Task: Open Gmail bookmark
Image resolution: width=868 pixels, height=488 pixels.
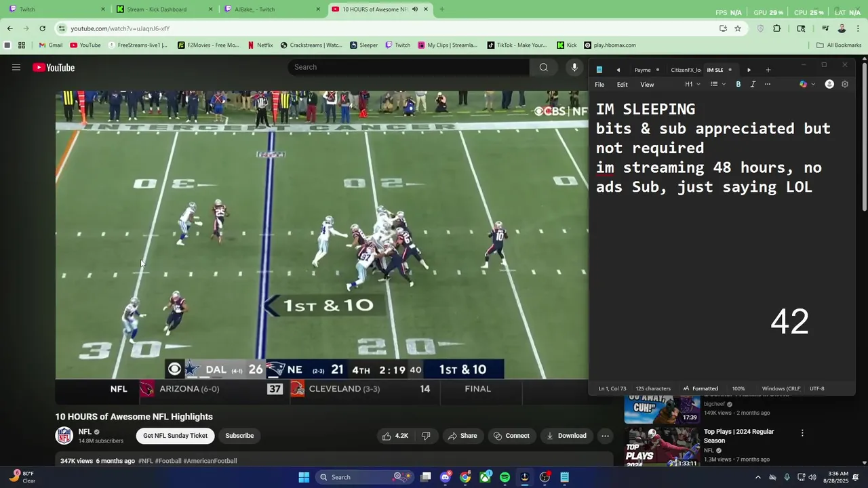Action: point(51,45)
